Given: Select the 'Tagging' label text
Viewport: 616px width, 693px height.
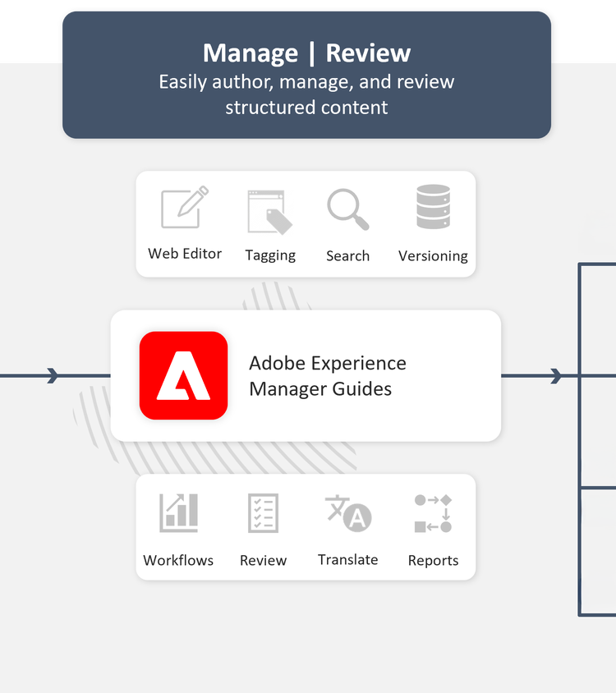Looking at the screenshot, I should 270,255.
